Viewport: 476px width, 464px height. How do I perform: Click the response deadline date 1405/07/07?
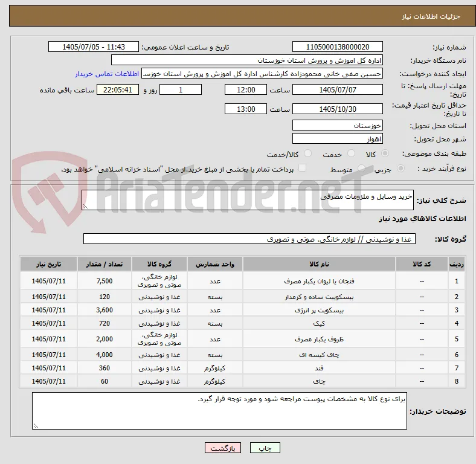click(x=337, y=89)
